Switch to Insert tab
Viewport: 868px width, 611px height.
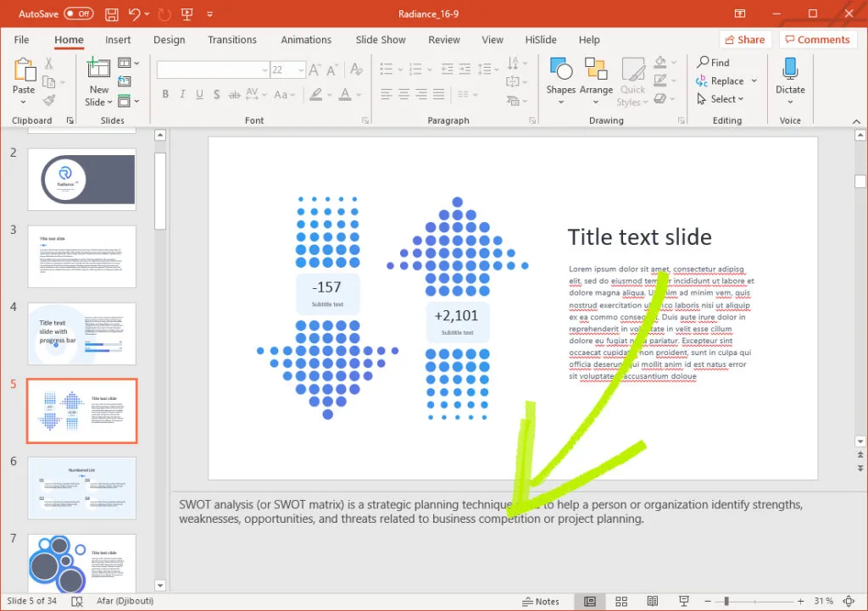click(118, 40)
